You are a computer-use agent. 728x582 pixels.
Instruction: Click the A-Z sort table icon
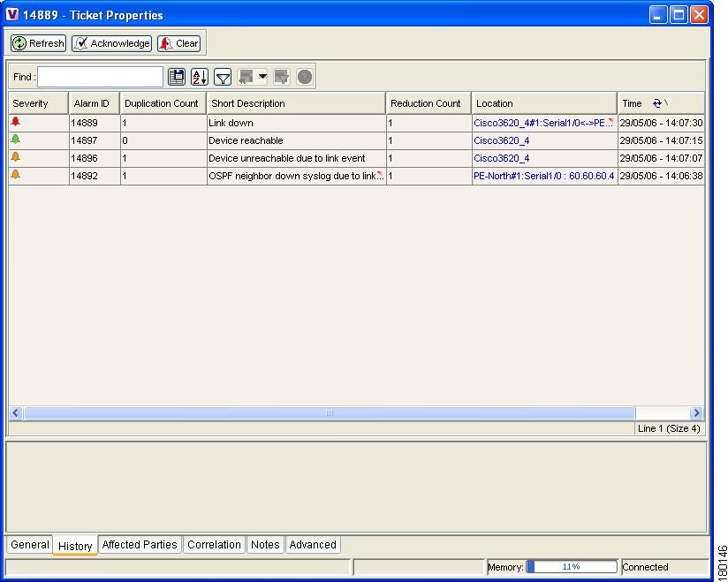point(200,78)
